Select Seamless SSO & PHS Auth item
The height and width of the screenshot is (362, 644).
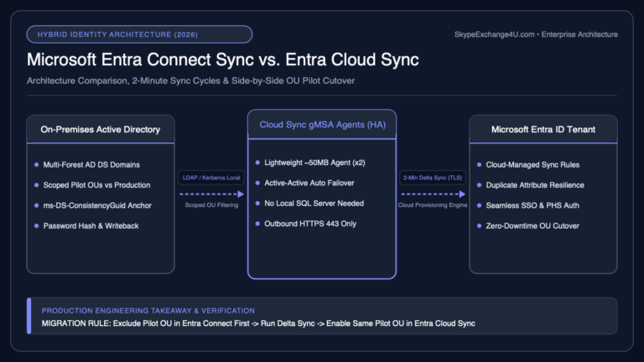532,205
